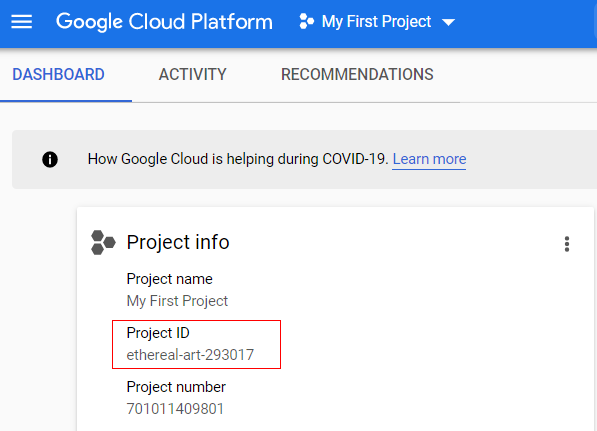This screenshot has height=431, width=597.
Task: Switch to the Dashboard tab
Action: click(x=58, y=75)
